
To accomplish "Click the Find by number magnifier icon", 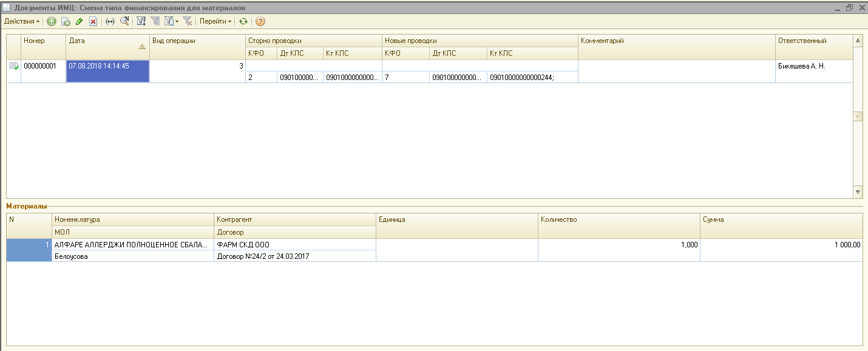I will pos(124,21).
